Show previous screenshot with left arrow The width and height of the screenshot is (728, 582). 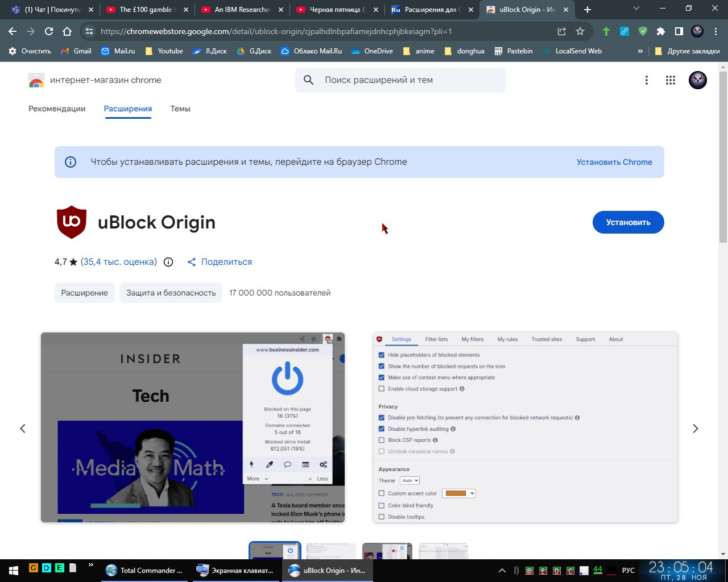[x=23, y=429]
